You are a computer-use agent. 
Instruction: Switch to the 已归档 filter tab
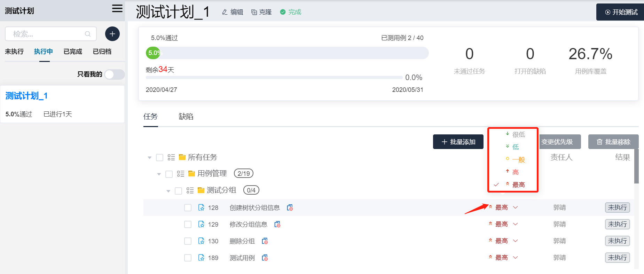[x=102, y=52]
